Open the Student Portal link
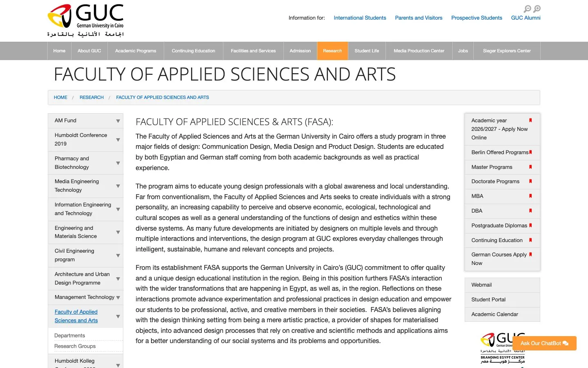588x368 pixels. [502, 300]
